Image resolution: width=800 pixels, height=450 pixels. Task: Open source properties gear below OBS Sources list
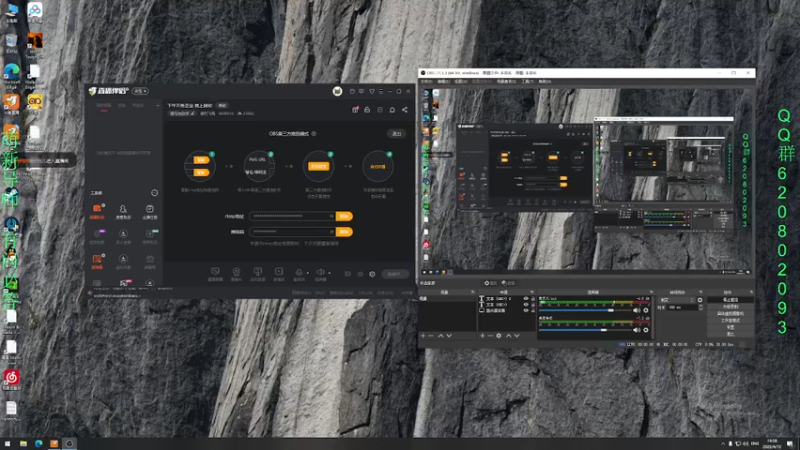pos(499,336)
